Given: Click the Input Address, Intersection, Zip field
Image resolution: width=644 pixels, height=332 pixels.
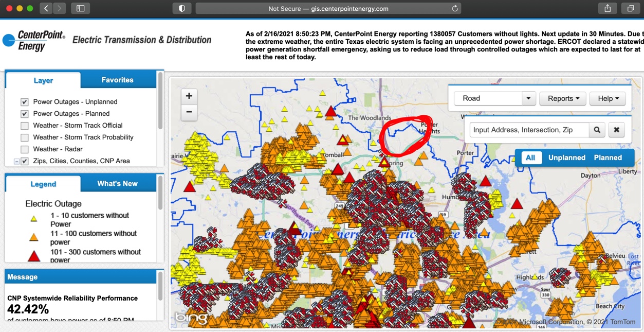Looking at the screenshot, I should click(528, 130).
